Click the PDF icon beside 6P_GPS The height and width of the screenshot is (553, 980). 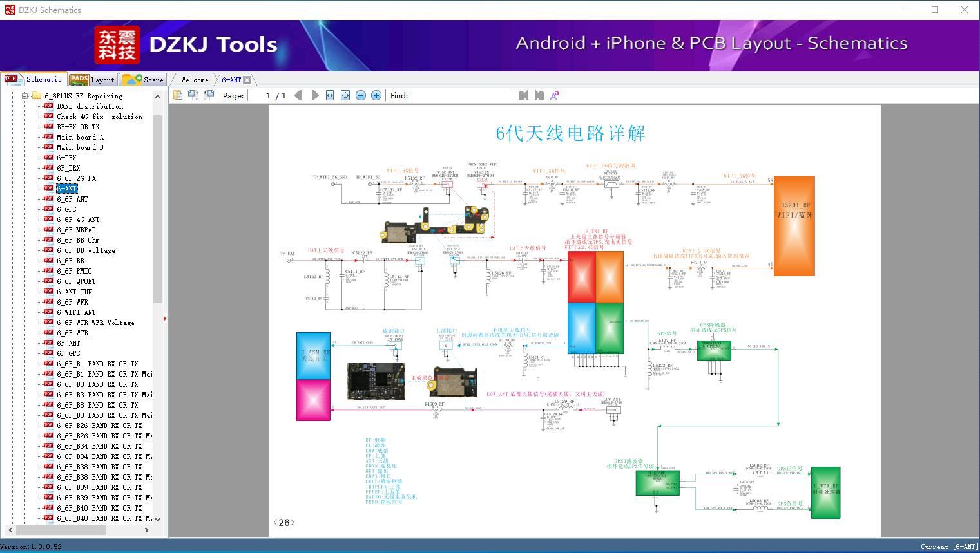48,353
